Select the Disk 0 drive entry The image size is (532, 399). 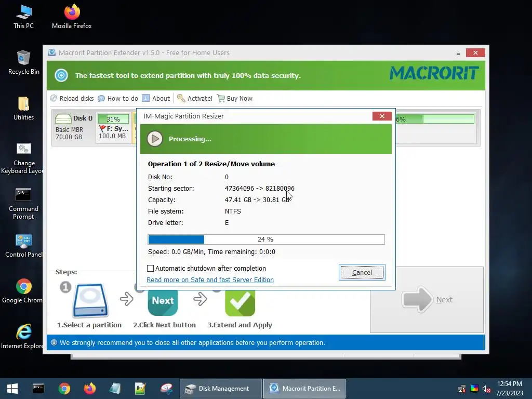click(74, 128)
